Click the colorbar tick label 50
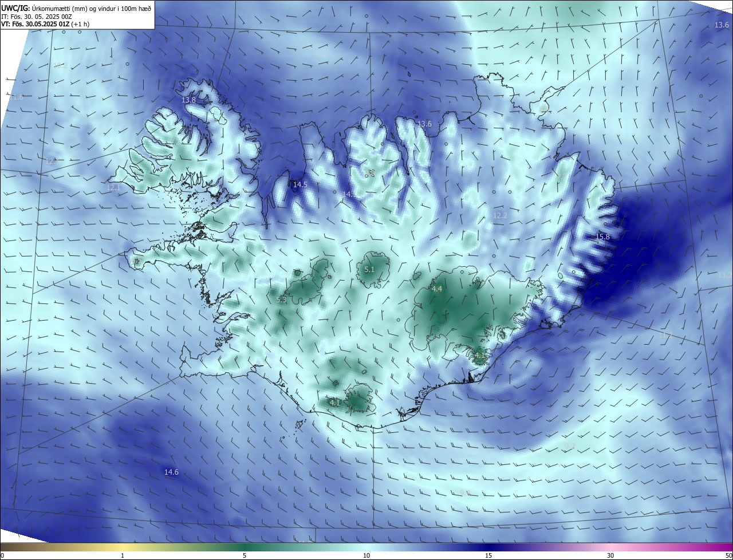This screenshot has width=733, height=560. [728, 555]
